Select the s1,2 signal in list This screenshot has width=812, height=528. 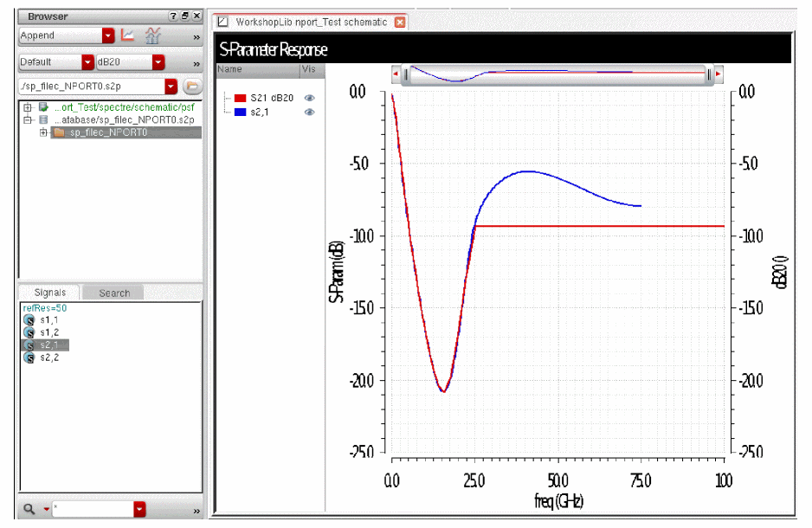tap(48, 332)
